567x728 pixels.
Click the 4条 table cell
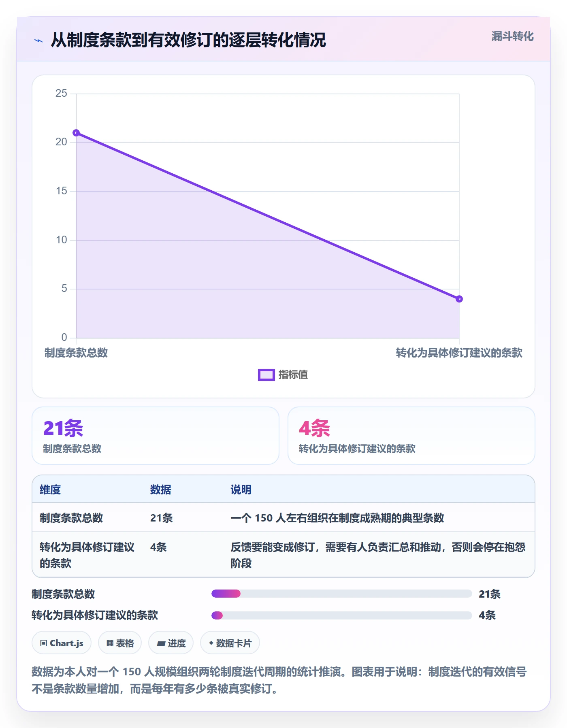(x=158, y=547)
